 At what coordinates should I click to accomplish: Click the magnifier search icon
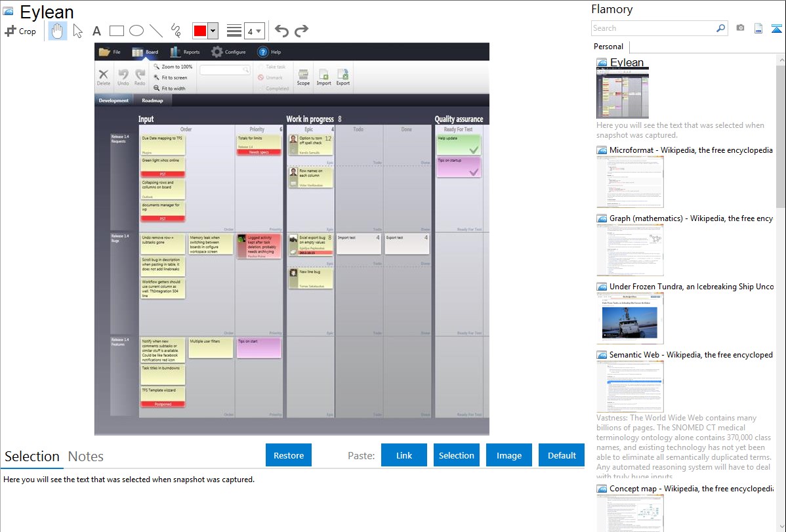(721, 28)
